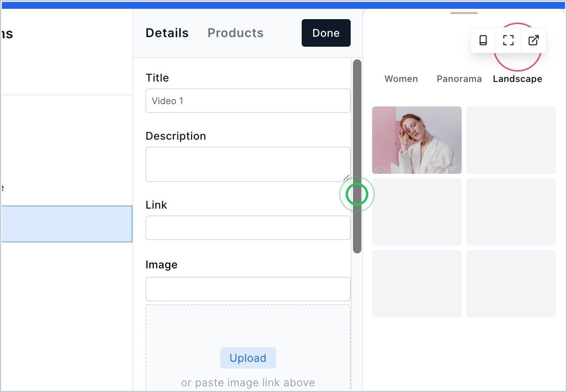Focus the Title input field
The height and width of the screenshot is (392, 567).
[x=248, y=101]
